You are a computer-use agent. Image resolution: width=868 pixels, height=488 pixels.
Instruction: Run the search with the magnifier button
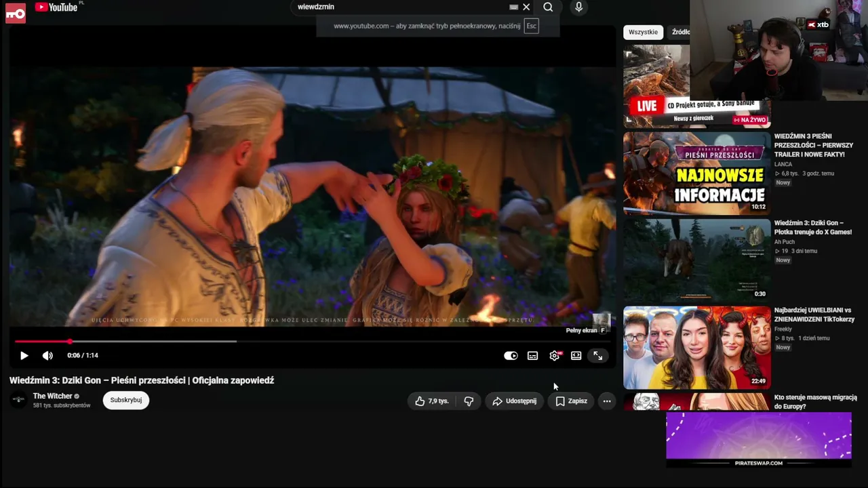pyautogui.click(x=548, y=7)
